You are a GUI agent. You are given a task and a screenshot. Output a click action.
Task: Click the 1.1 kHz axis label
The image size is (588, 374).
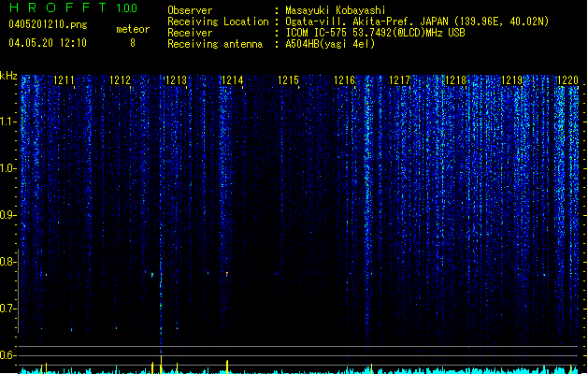tap(7, 122)
